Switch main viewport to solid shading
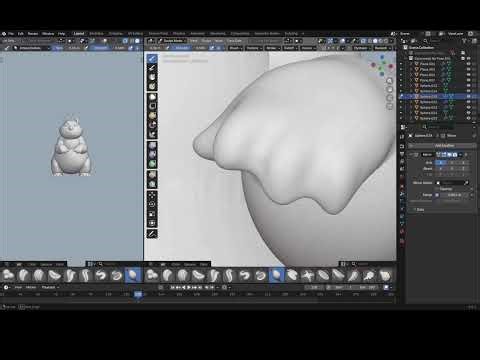 click(x=375, y=41)
